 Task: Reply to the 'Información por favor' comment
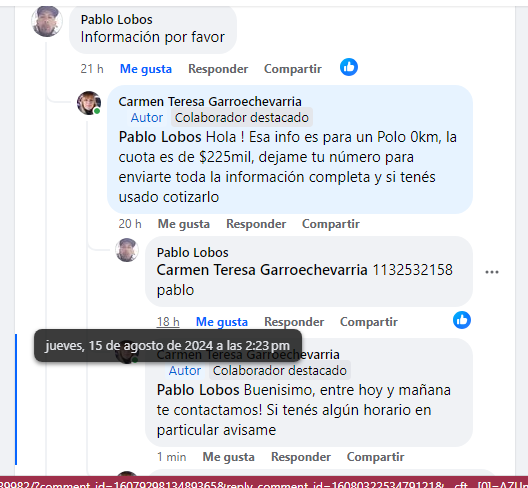click(x=218, y=69)
